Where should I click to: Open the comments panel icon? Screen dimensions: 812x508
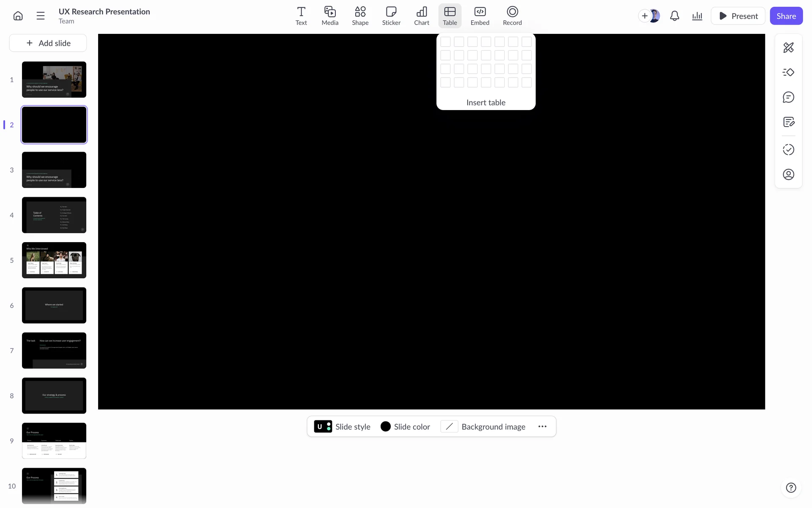pyautogui.click(x=788, y=97)
